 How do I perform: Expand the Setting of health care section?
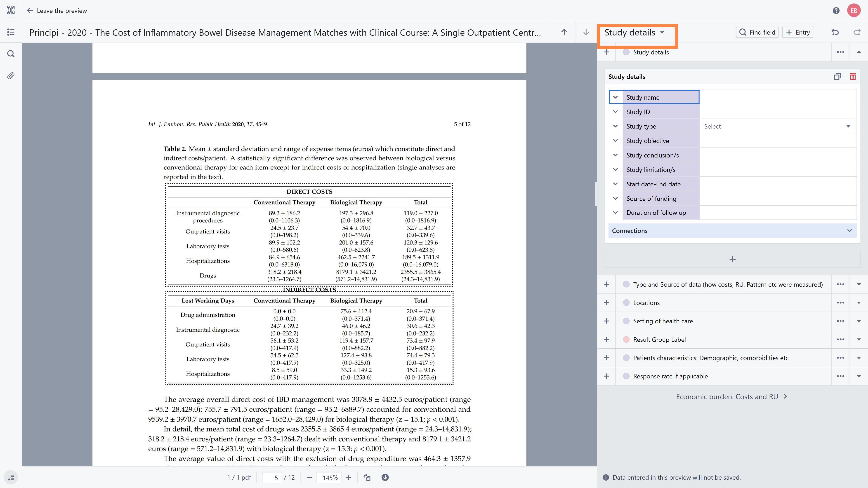(859, 321)
